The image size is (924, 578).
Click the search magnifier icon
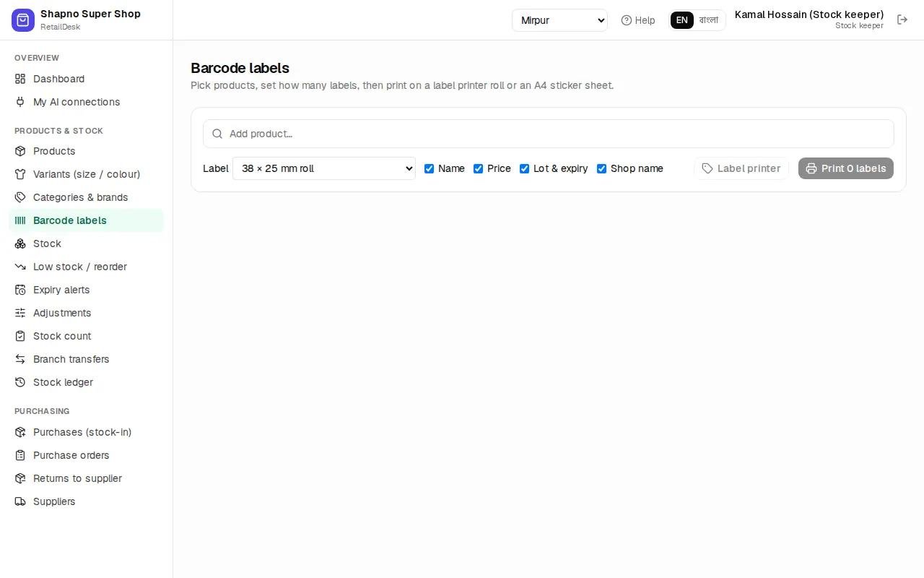(217, 134)
